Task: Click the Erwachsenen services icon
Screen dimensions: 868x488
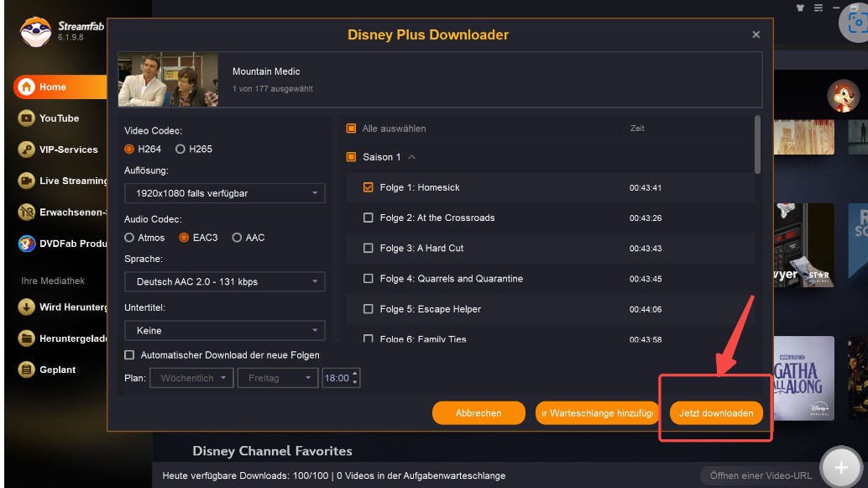Action: [x=26, y=213]
